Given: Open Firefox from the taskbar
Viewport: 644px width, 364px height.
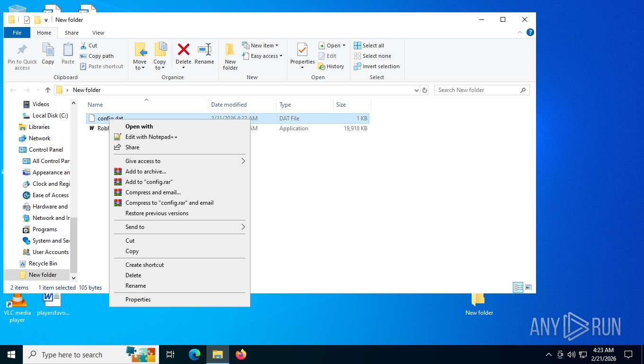Looking at the screenshot, I should (241, 355).
